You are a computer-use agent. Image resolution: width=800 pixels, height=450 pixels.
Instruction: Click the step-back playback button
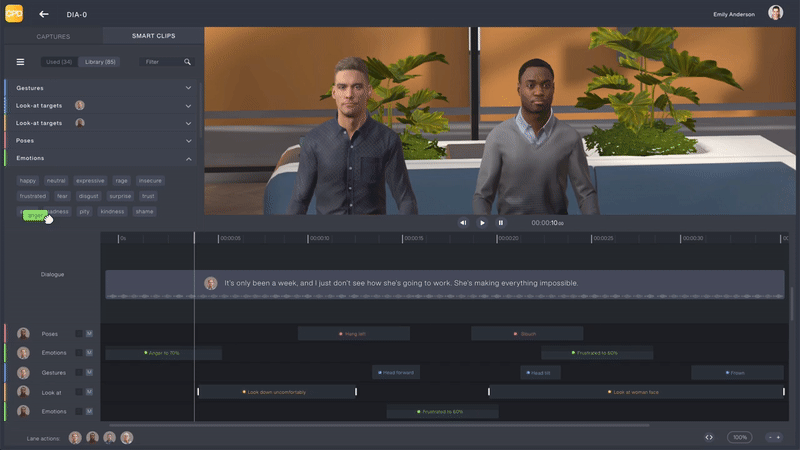tap(463, 223)
